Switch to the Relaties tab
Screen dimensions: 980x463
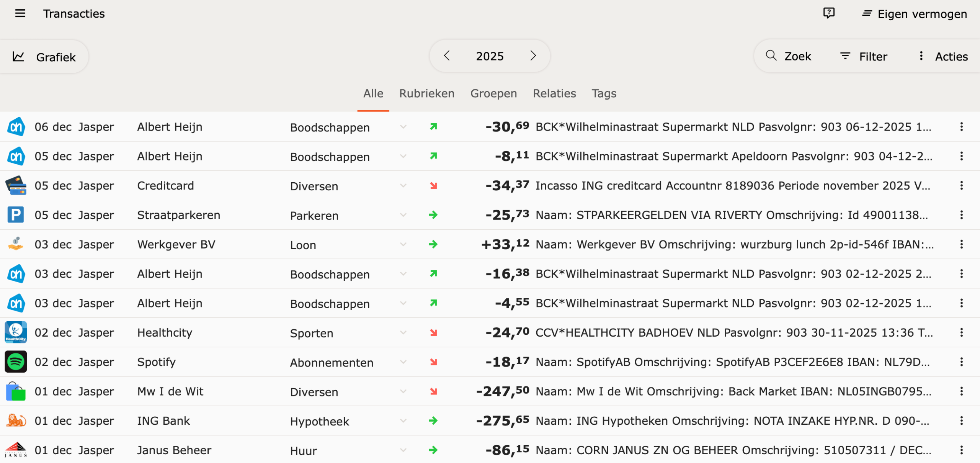click(x=554, y=93)
